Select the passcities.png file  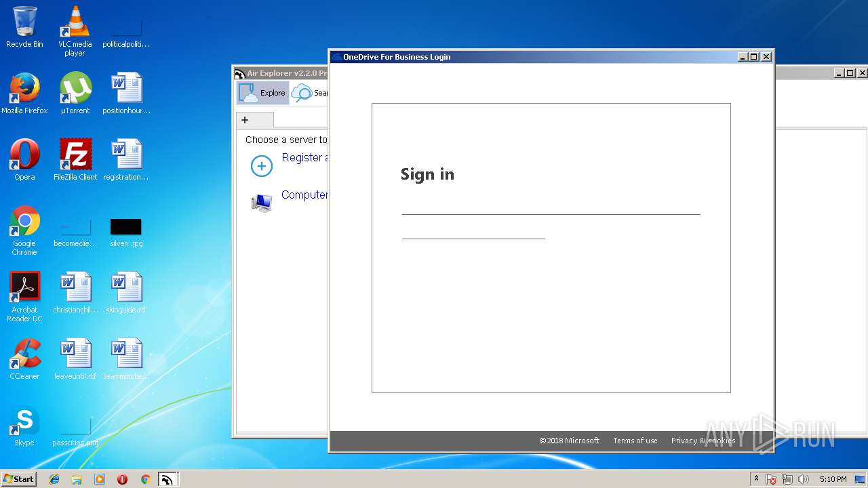(75, 431)
